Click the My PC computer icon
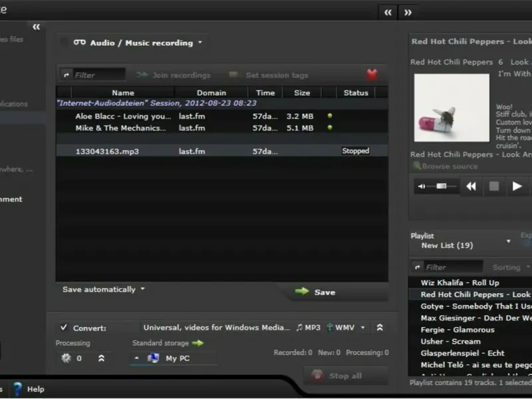 (x=154, y=358)
